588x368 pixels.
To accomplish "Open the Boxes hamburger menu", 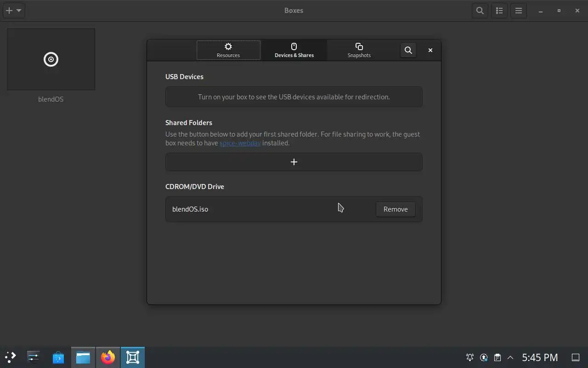I will [x=519, y=11].
